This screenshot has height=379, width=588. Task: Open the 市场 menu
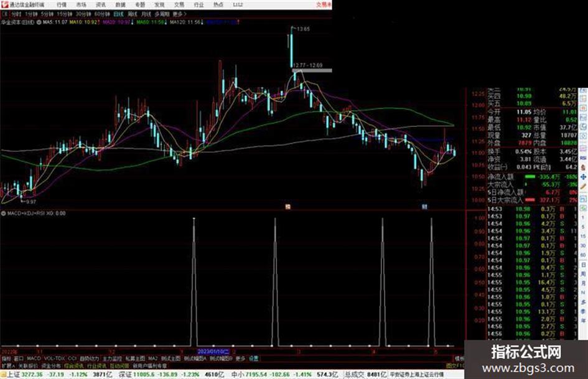[81, 5]
